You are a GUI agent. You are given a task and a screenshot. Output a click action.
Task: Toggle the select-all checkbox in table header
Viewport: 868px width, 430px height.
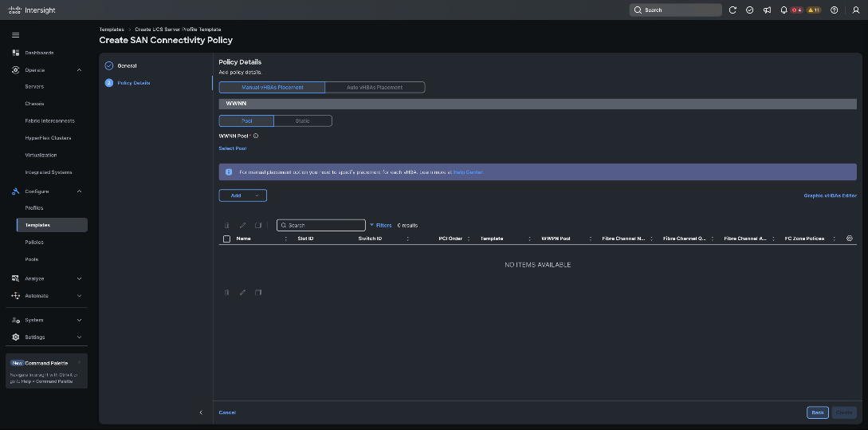[x=226, y=239]
